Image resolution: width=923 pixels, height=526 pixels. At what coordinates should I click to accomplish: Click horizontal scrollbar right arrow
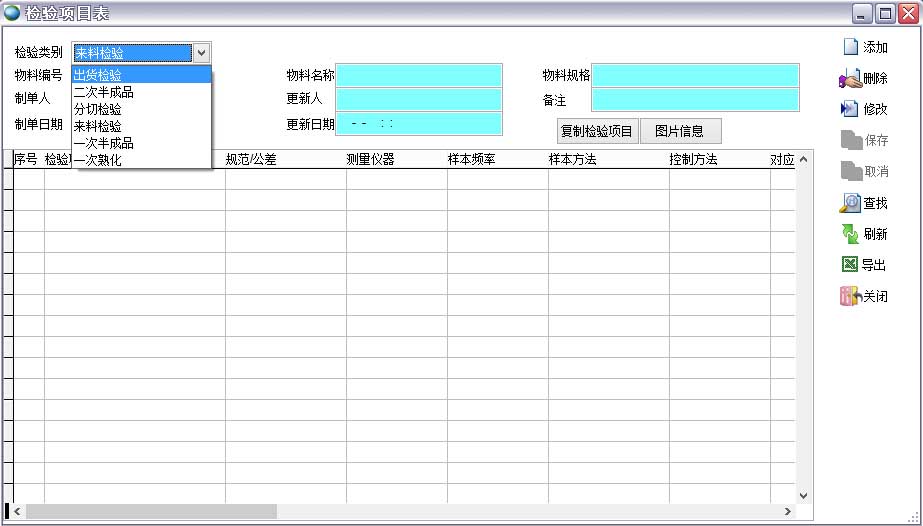pyautogui.click(x=788, y=511)
